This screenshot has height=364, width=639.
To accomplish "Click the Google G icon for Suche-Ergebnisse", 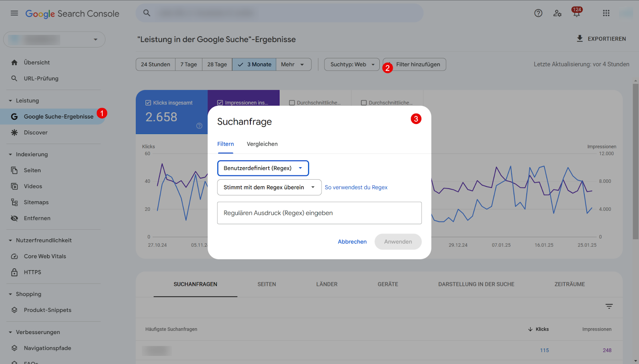I will pos(14,117).
